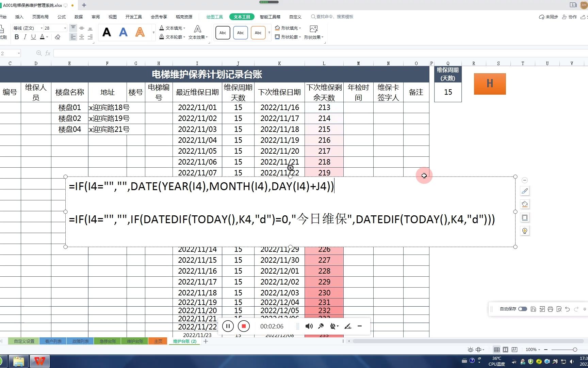588x368 pixels.
Task: Switch to page layout view
Action: [x=505, y=350]
